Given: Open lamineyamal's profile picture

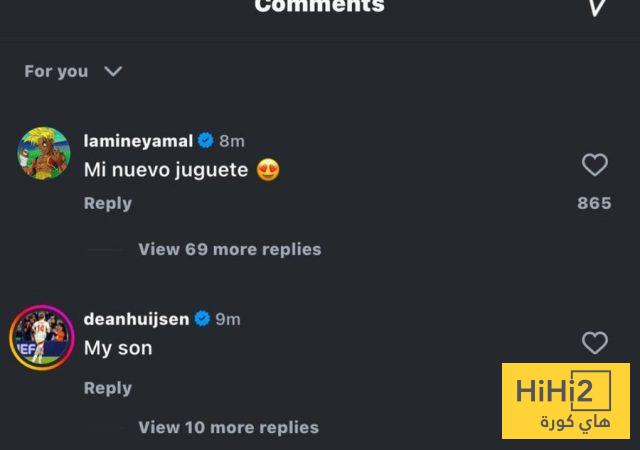Looking at the screenshot, I should 43,152.
